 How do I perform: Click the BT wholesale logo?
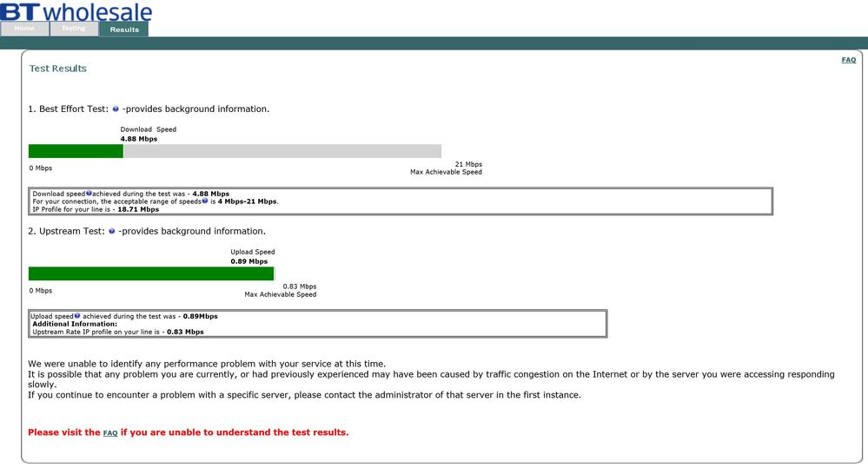76,11
